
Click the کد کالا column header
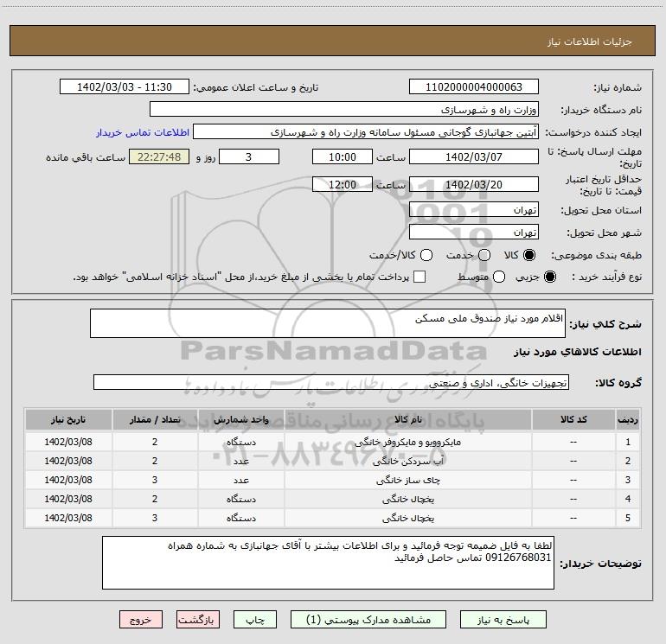coord(573,419)
